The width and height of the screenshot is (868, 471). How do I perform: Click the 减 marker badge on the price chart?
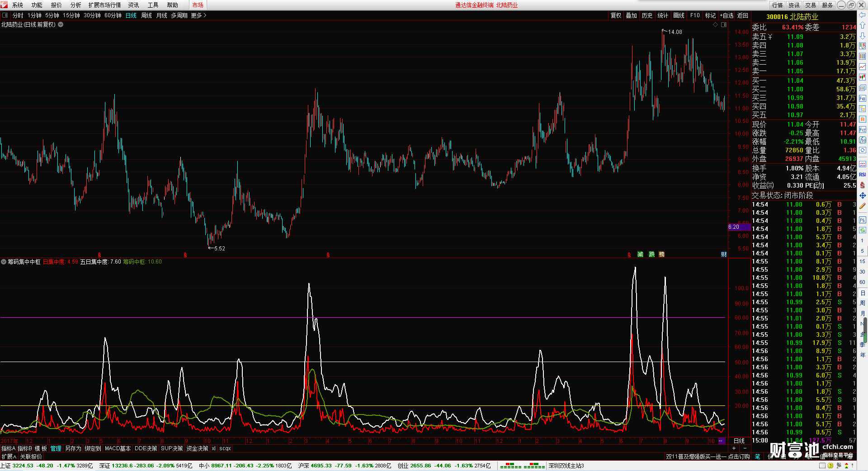point(640,254)
